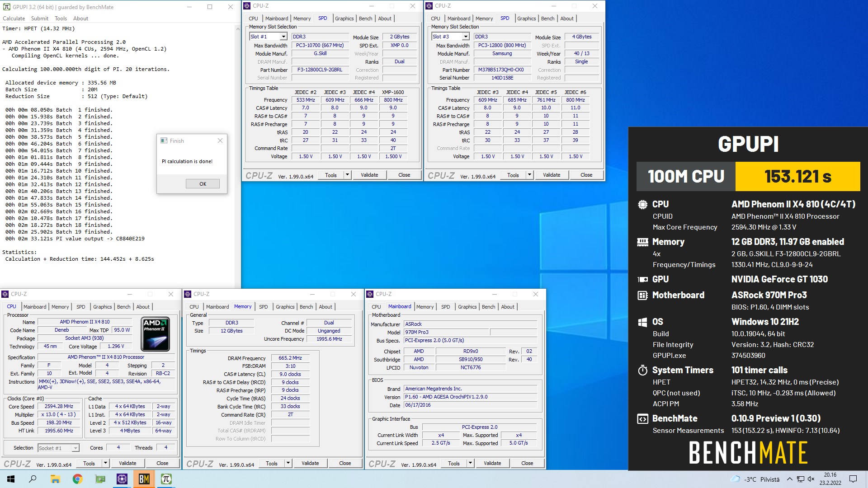
Task: Open the About menu in GPUPI
Action: pyautogui.click(x=80, y=19)
